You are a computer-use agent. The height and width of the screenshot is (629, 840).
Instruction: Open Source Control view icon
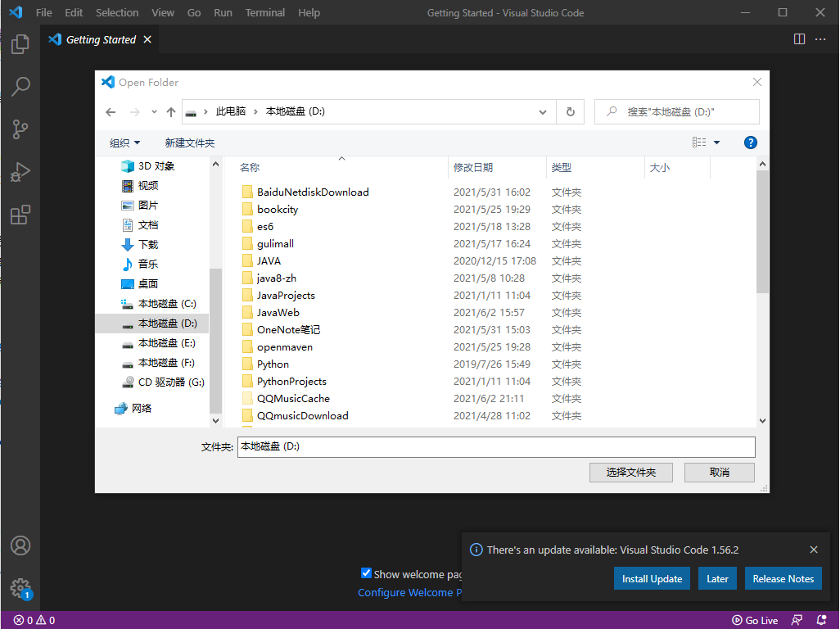(x=20, y=129)
